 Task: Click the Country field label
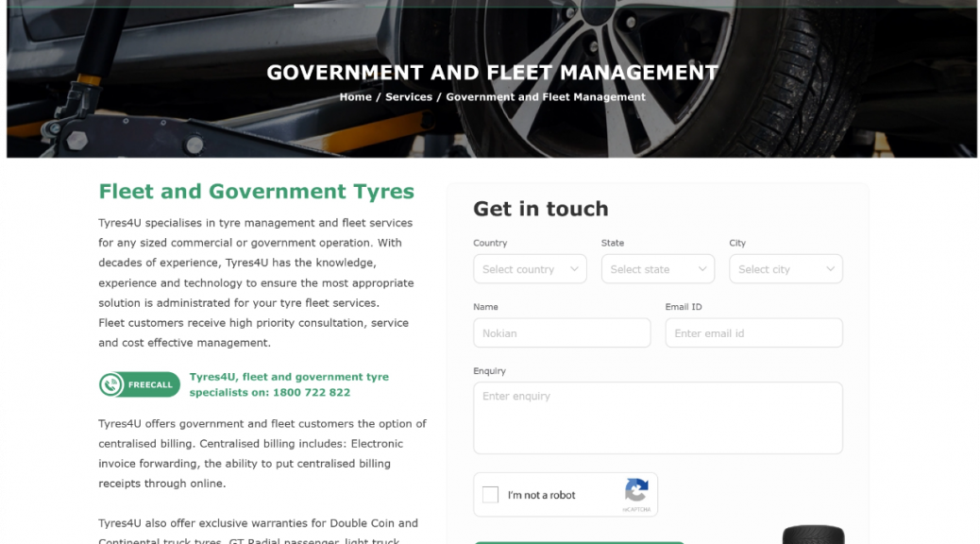490,243
